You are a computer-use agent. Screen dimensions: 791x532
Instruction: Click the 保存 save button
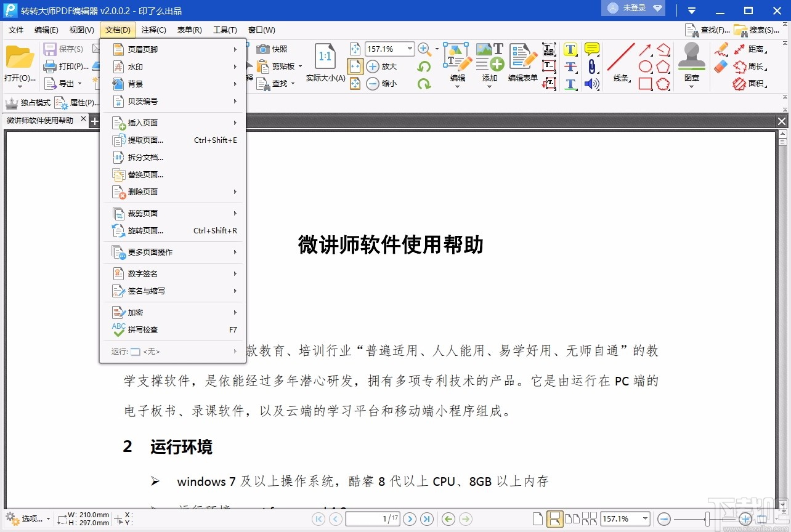pos(63,50)
